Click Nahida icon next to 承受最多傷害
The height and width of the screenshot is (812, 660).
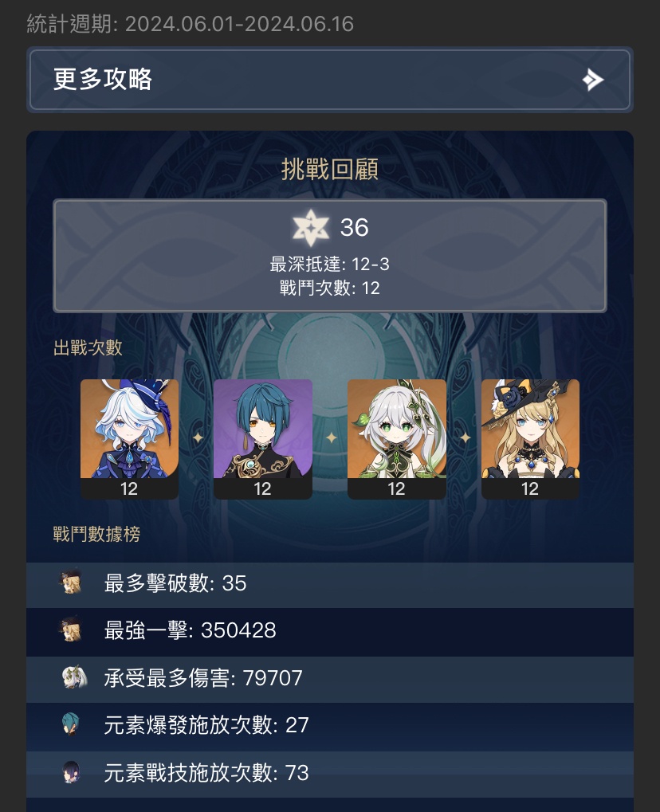[x=73, y=677]
